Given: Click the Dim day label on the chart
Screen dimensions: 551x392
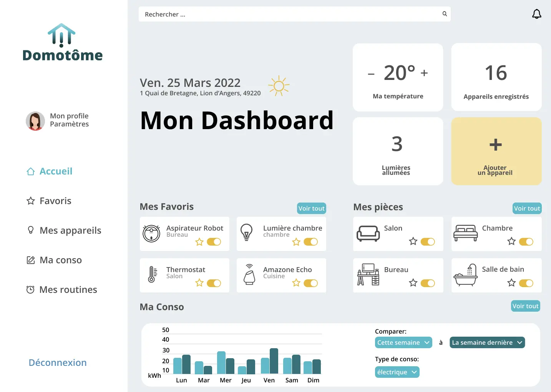Looking at the screenshot, I should pos(313,380).
